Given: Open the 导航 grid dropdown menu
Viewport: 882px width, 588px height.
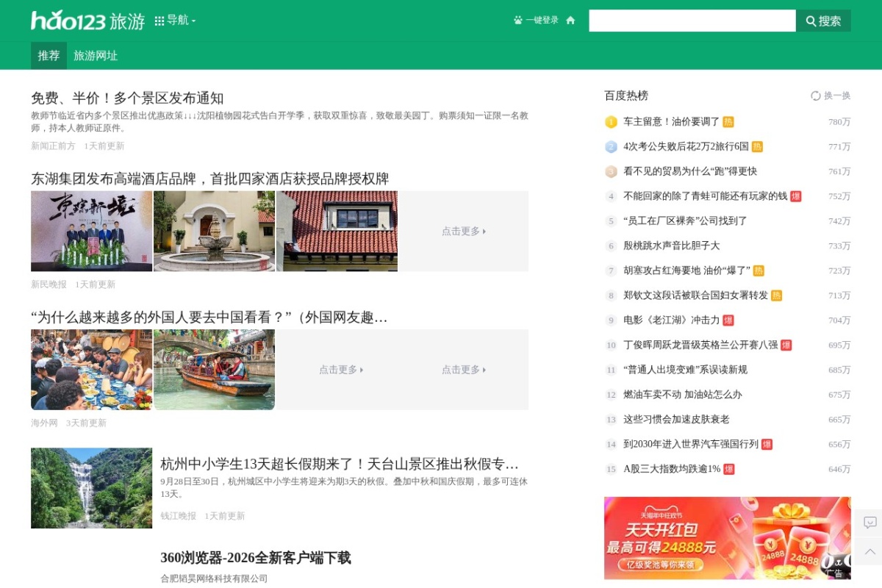Looking at the screenshot, I should (175, 21).
